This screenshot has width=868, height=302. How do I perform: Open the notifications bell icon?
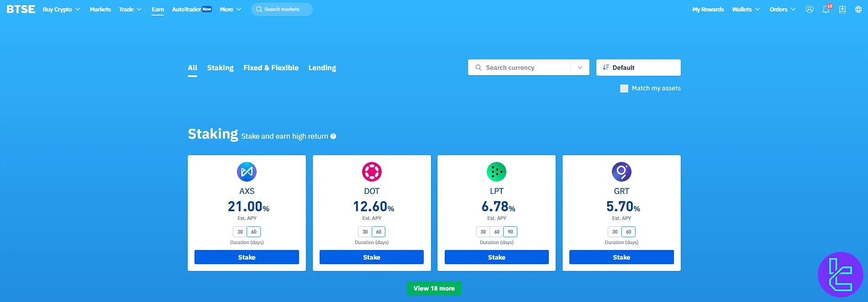[x=826, y=9]
